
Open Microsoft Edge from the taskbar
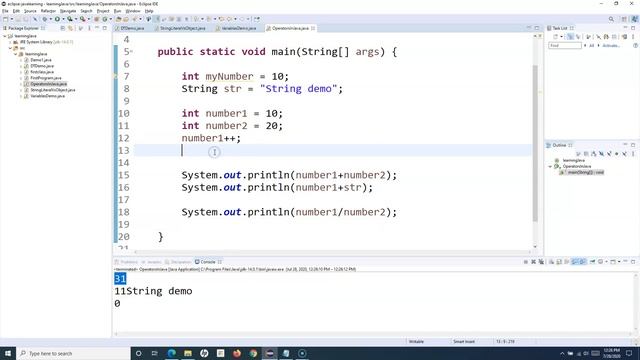[171, 353]
